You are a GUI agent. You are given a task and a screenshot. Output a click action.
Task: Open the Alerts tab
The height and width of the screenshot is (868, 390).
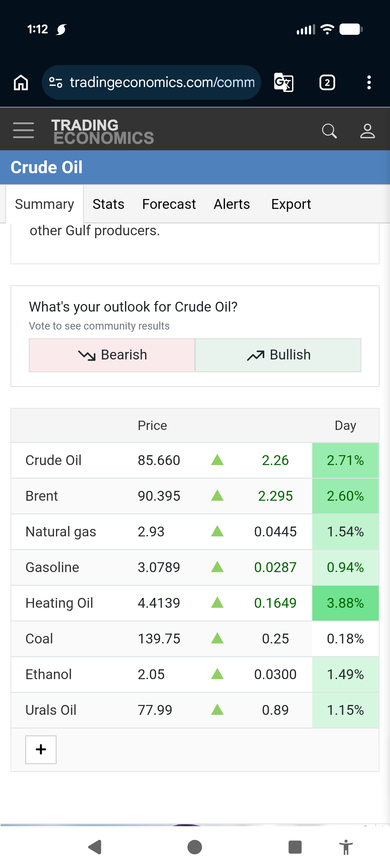[232, 204]
